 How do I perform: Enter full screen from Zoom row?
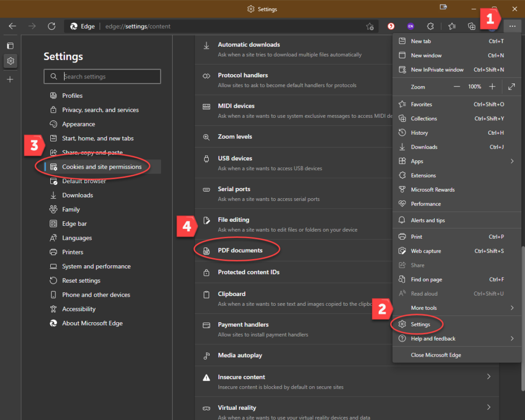[511, 87]
